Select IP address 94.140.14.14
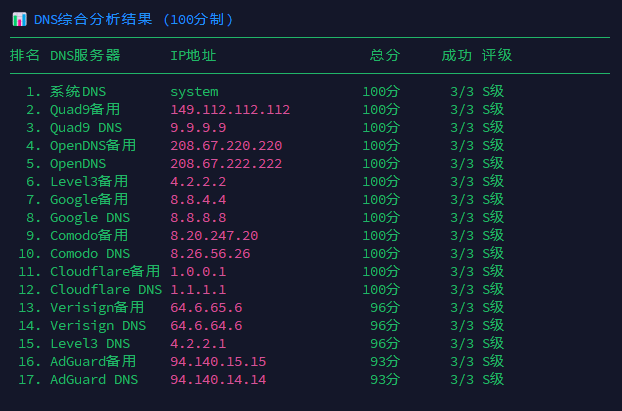The width and height of the screenshot is (622, 411). (218, 380)
